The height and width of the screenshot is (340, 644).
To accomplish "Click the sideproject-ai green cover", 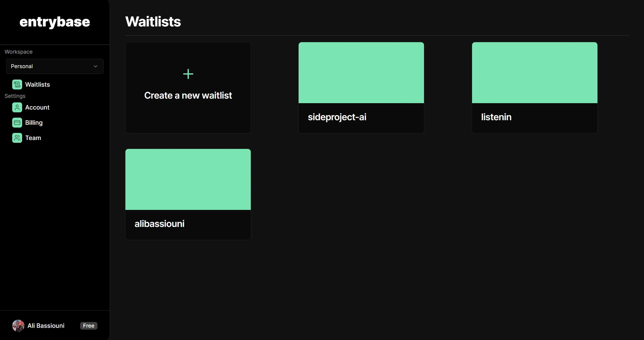I will tap(361, 73).
